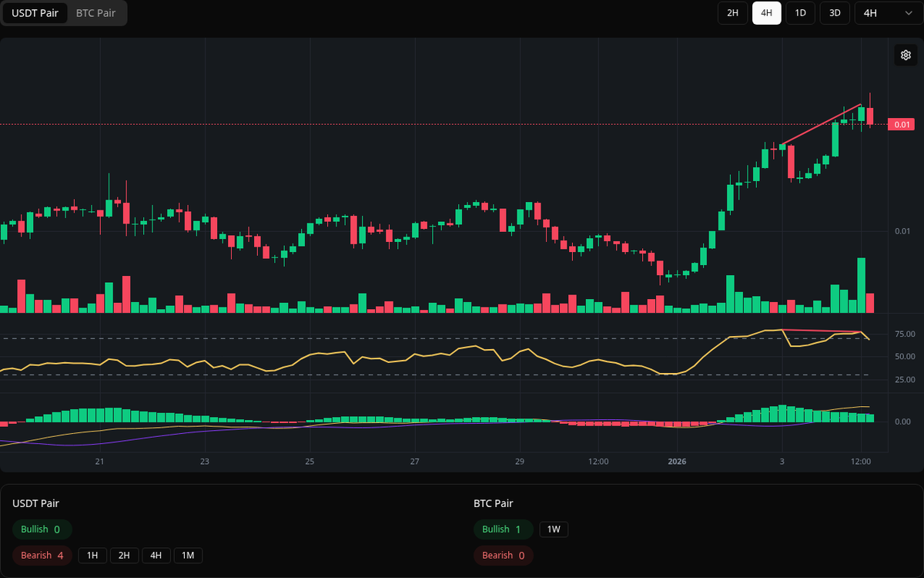Screen dimensions: 924x578
Task: Click the Bullish 1 pill under BTC Pair
Action: click(x=503, y=529)
